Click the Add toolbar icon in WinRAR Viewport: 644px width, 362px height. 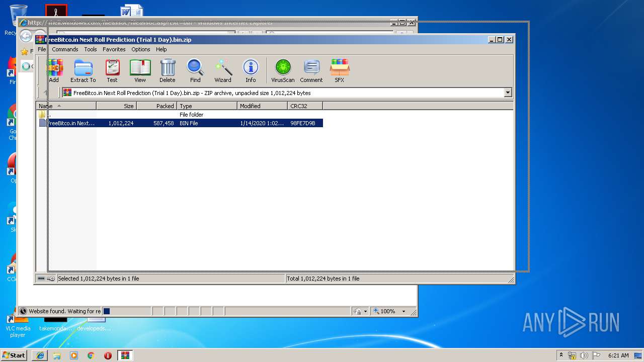pos(54,70)
